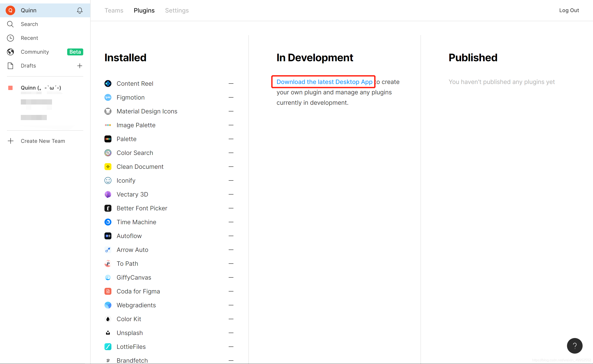Switch to the Teams tab
593x364 pixels.
(x=114, y=10)
